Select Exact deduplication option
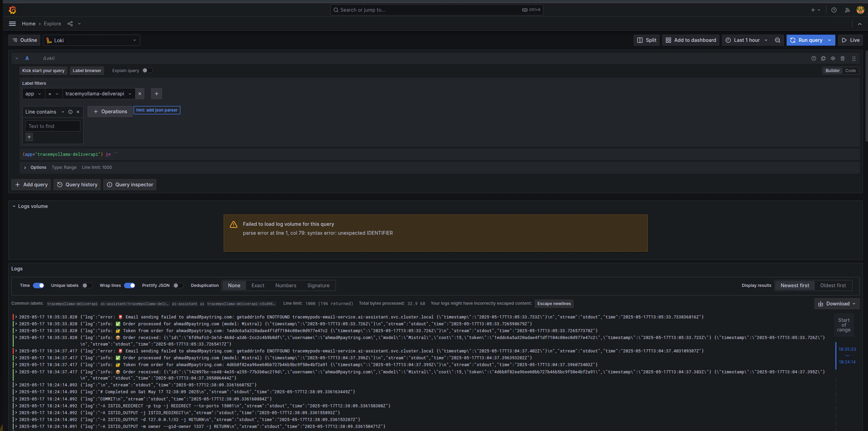Image resolution: width=868 pixels, height=431 pixels. point(258,286)
